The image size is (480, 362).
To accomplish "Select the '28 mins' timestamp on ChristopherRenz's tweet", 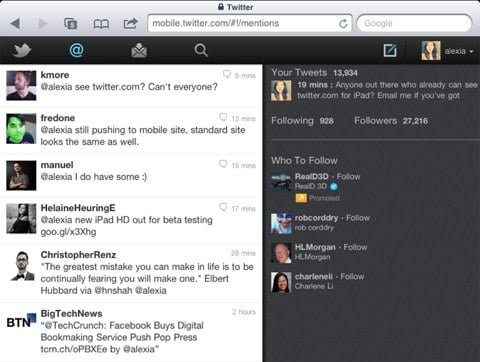I will [x=243, y=253].
